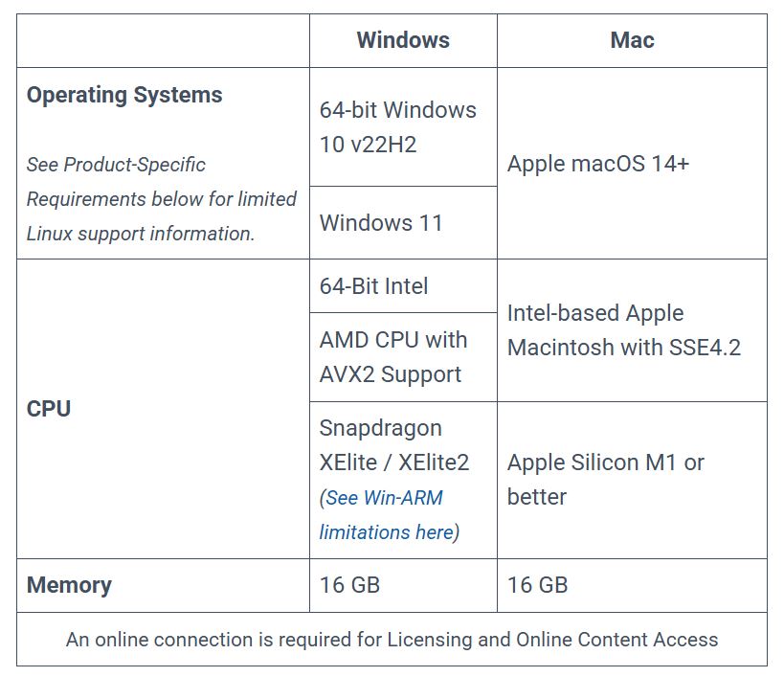This screenshot has width=784, height=677.
Task: Click the 64-bit Windows 10 v22H2 cell
Action: coord(403,127)
